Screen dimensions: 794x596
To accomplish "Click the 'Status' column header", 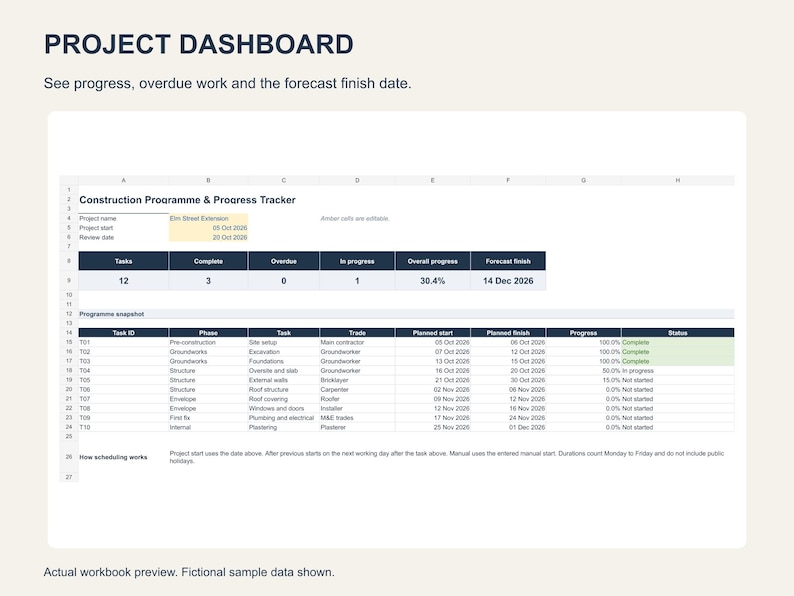I will 678,333.
